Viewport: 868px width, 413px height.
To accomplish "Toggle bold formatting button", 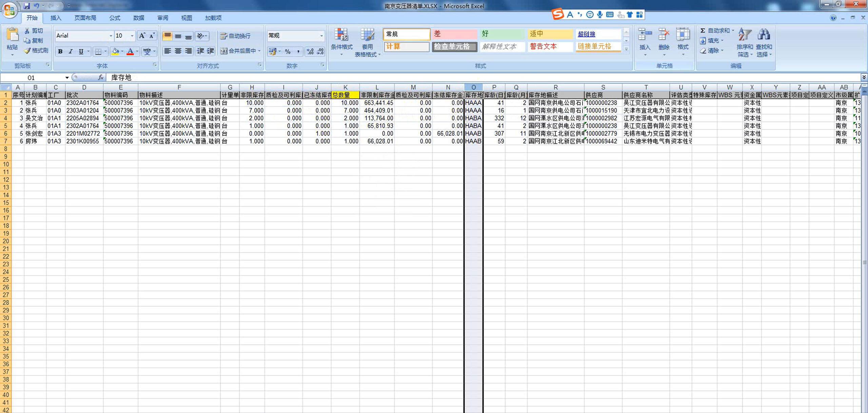I will pos(60,51).
